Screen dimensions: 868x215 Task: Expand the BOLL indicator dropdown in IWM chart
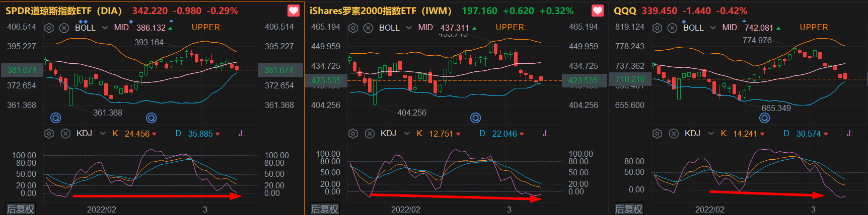pyautogui.click(x=408, y=28)
